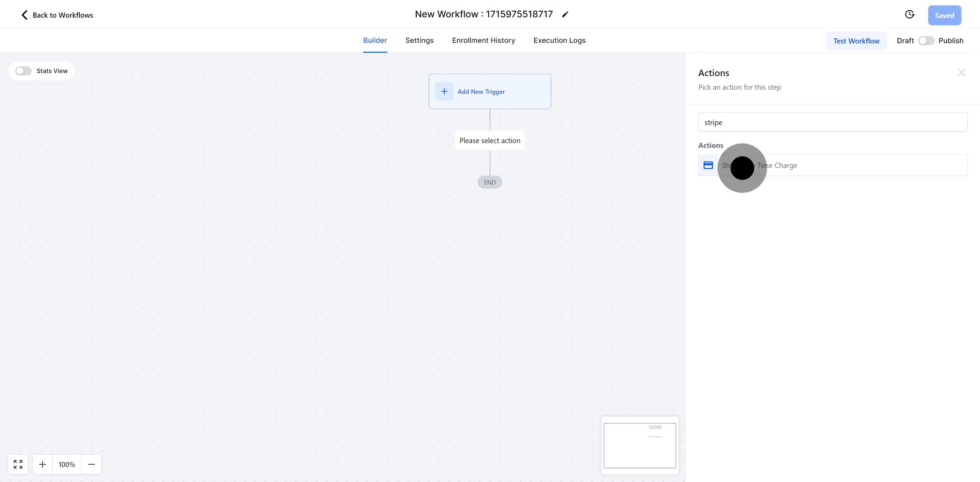Open version history clock icon
Viewport: 980px width, 482px height.
pyautogui.click(x=909, y=14)
